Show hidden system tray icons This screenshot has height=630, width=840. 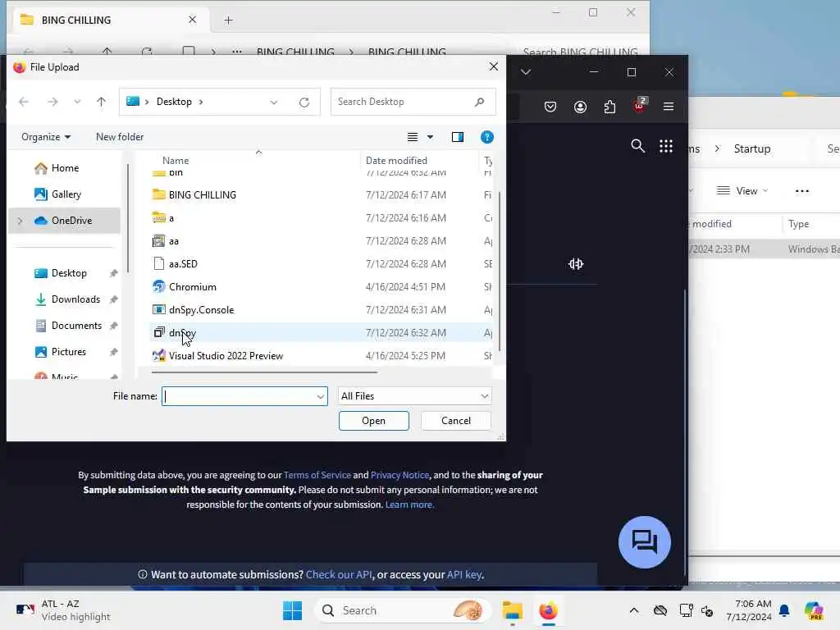click(x=634, y=610)
